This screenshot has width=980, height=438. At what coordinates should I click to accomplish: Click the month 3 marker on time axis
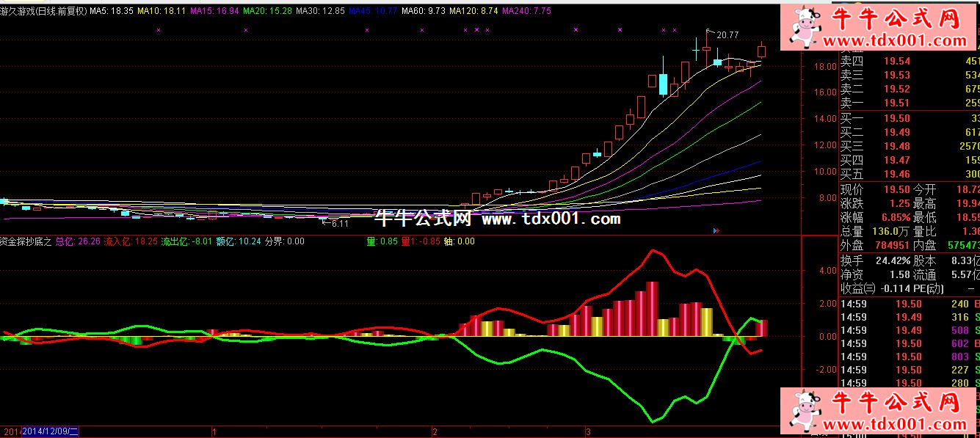tap(587, 431)
